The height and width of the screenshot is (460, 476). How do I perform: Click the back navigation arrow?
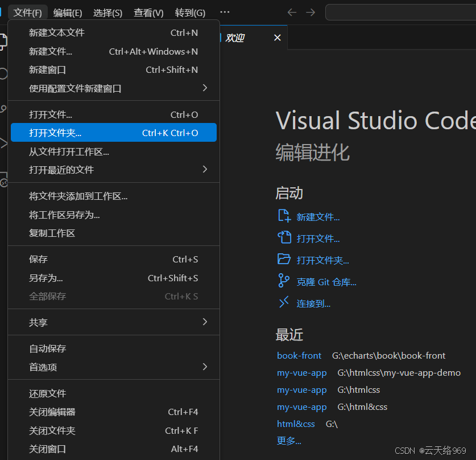(x=292, y=13)
